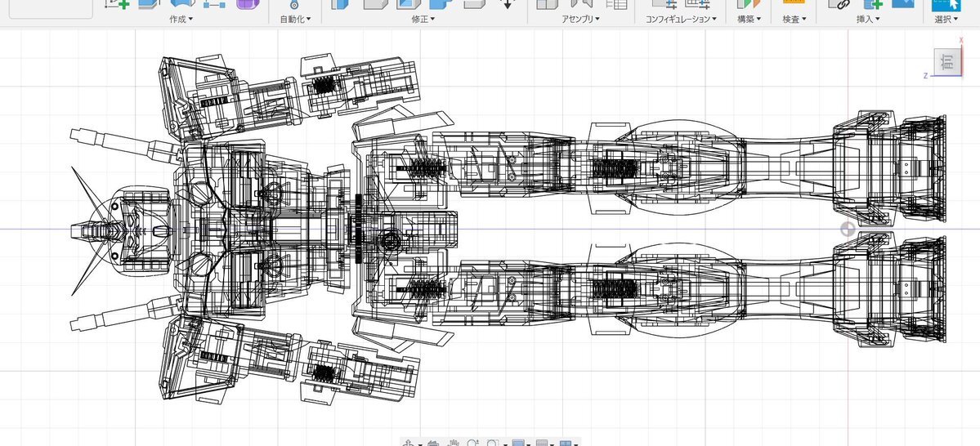Open the 作成 (Create) dropdown menu

(x=181, y=19)
